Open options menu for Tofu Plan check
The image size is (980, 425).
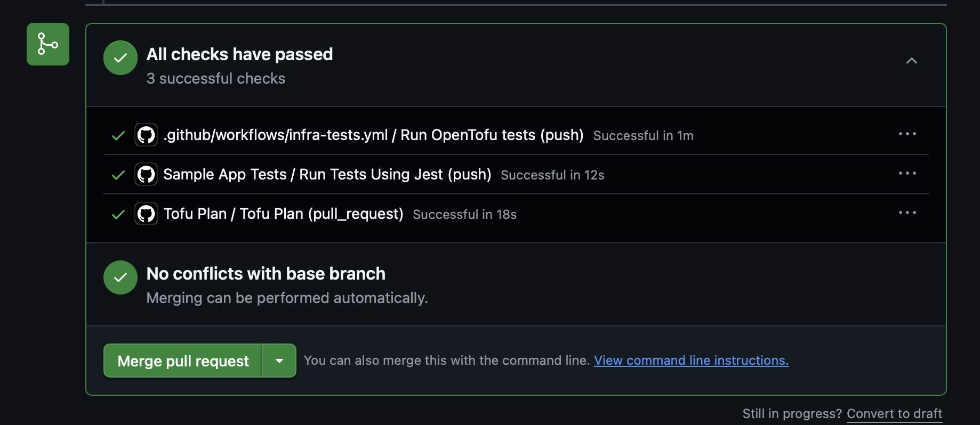[x=907, y=213]
